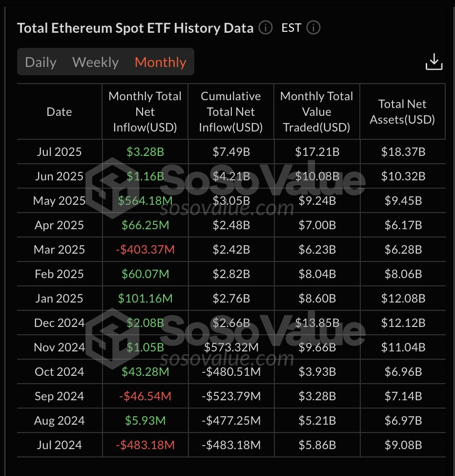Select the Mar 2025 row date
Image resolution: width=455 pixels, height=476 pixels.
[x=59, y=249]
